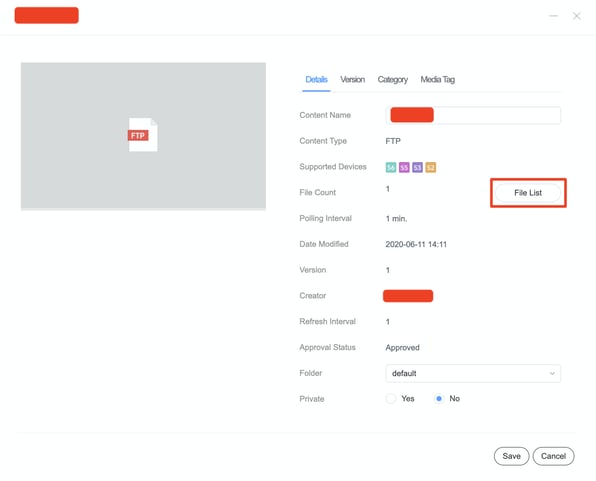Click the Content Name input field

[473, 115]
